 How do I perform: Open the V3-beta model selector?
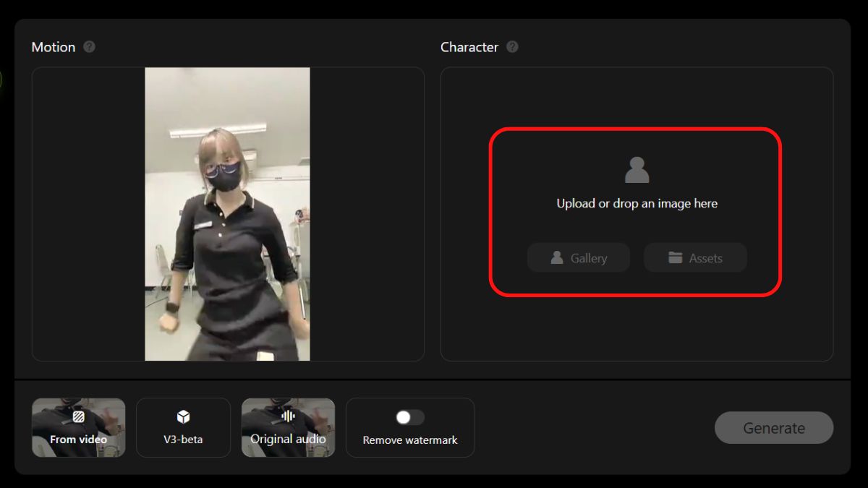(x=183, y=427)
